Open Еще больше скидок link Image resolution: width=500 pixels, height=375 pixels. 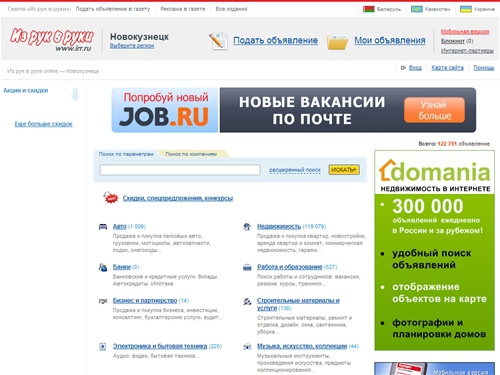[x=43, y=124]
